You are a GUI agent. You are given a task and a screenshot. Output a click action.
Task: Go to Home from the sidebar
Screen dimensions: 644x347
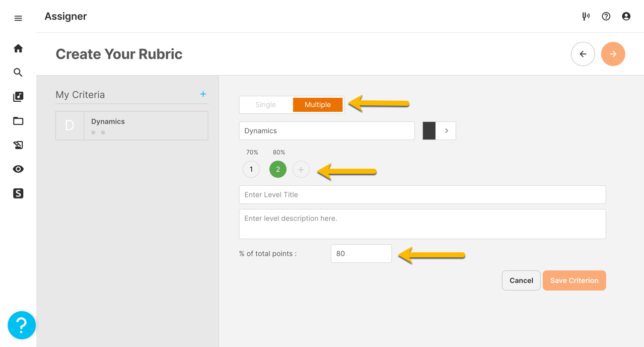click(18, 48)
